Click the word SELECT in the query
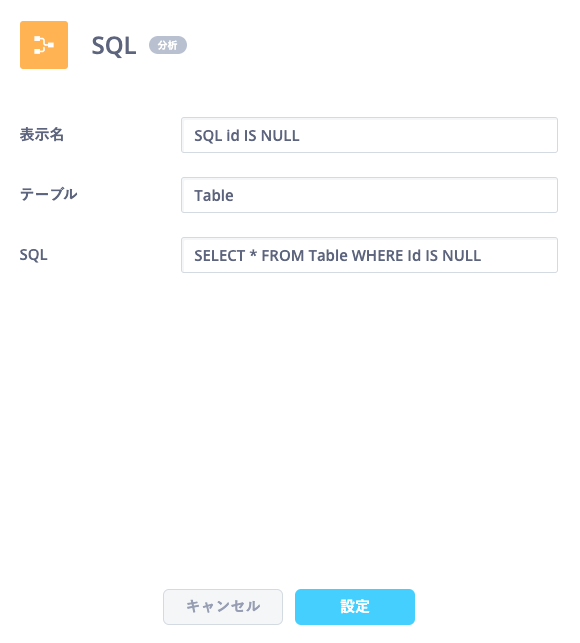The height and width of the screenshot is (643, 580). click(219, 256)
